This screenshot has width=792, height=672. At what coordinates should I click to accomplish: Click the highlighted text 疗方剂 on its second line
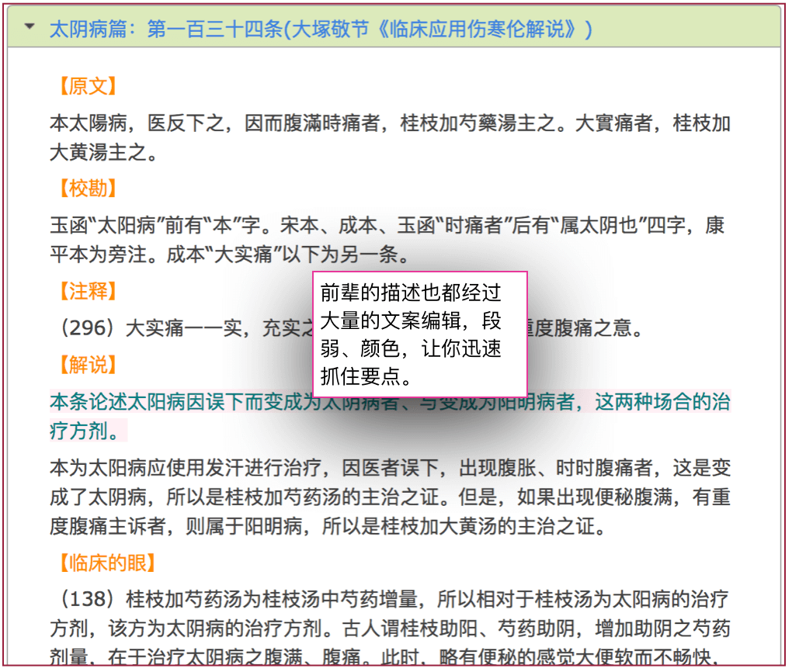87,431
